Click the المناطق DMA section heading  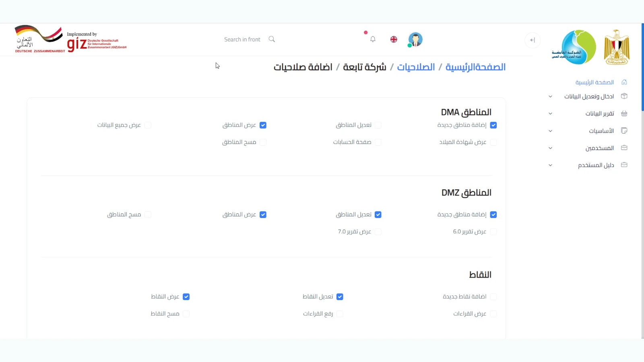tap(466, 112)
